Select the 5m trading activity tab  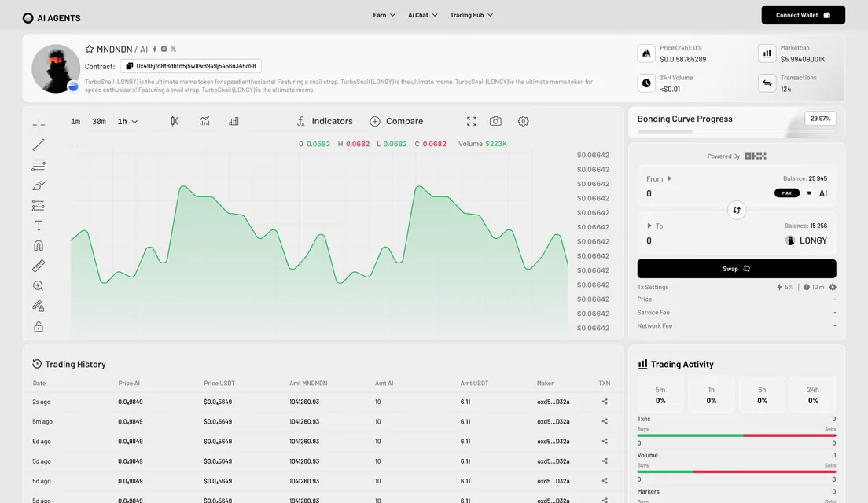pyautogui.click(x=660, y=395)
